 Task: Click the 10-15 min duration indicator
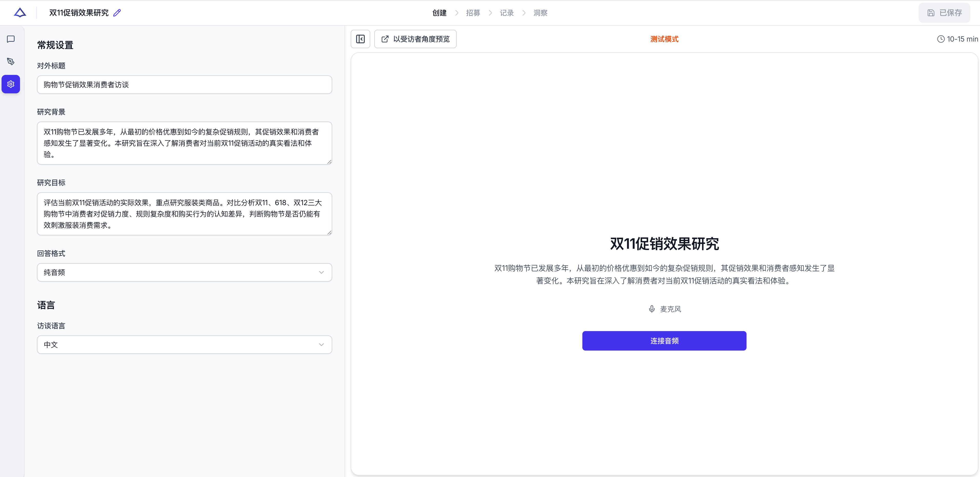tap(957, 39)
